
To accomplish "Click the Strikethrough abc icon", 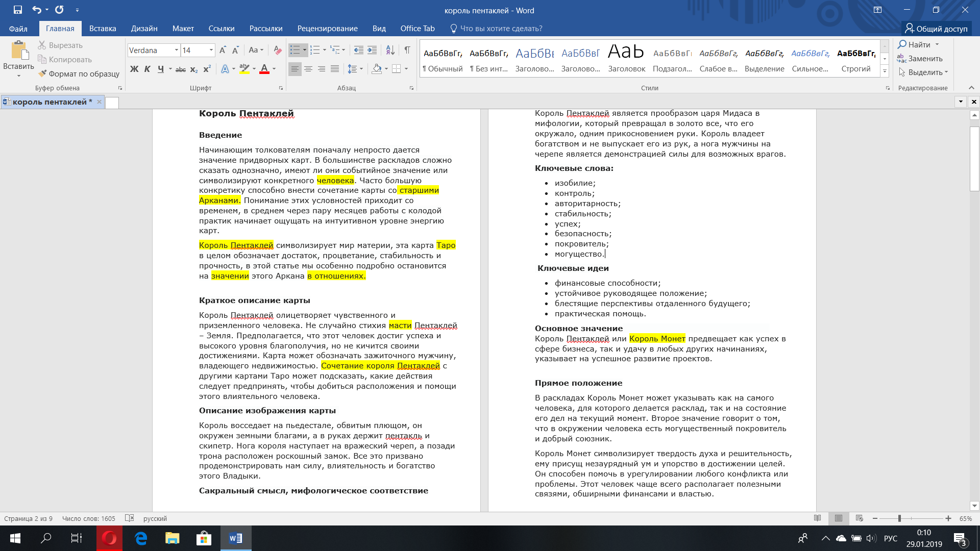I will [x=180, y=69].
